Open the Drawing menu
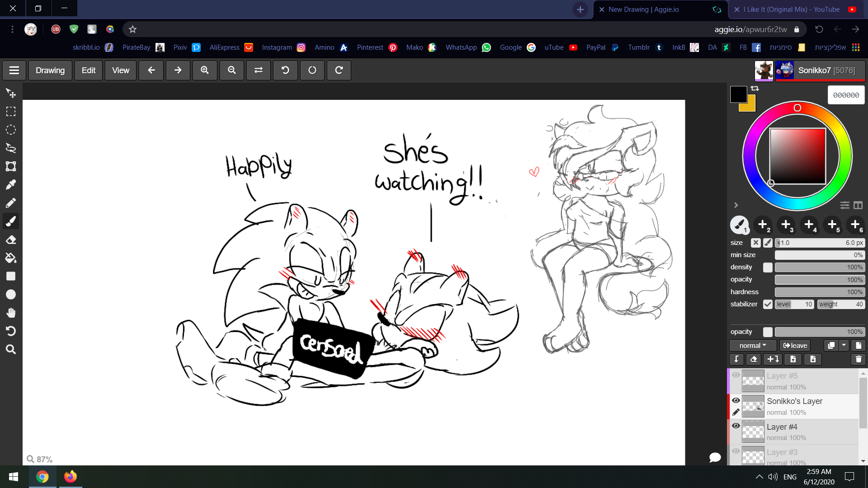 (50, 70)
